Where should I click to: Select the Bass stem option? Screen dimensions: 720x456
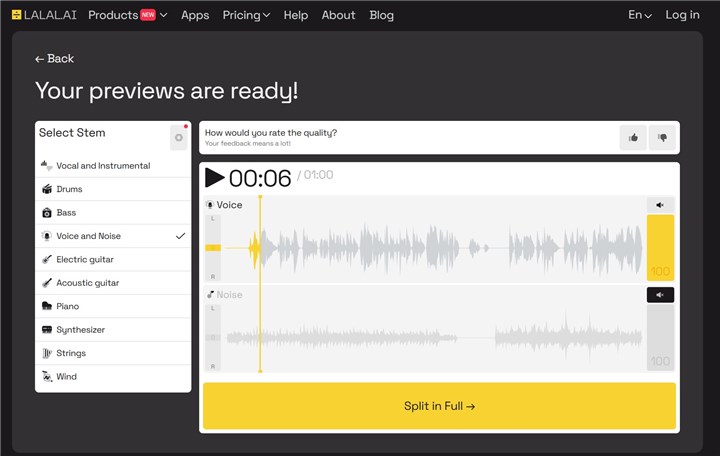tap(113, 212)
